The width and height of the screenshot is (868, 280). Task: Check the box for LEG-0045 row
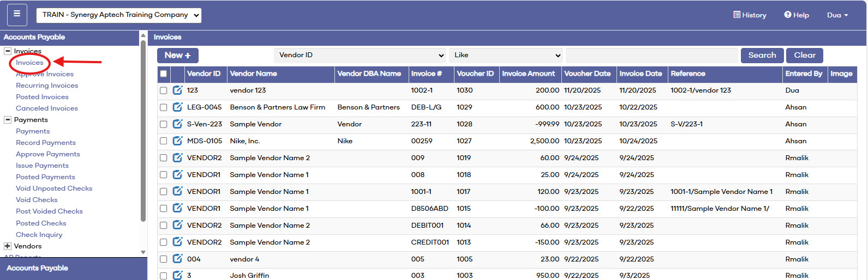pos(164,107)
